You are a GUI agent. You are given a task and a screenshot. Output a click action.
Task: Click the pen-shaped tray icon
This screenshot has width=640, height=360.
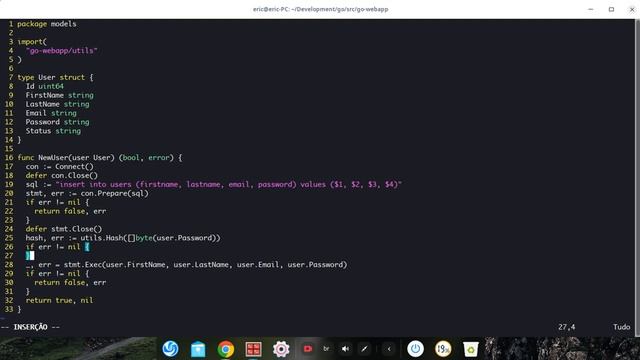364,349
